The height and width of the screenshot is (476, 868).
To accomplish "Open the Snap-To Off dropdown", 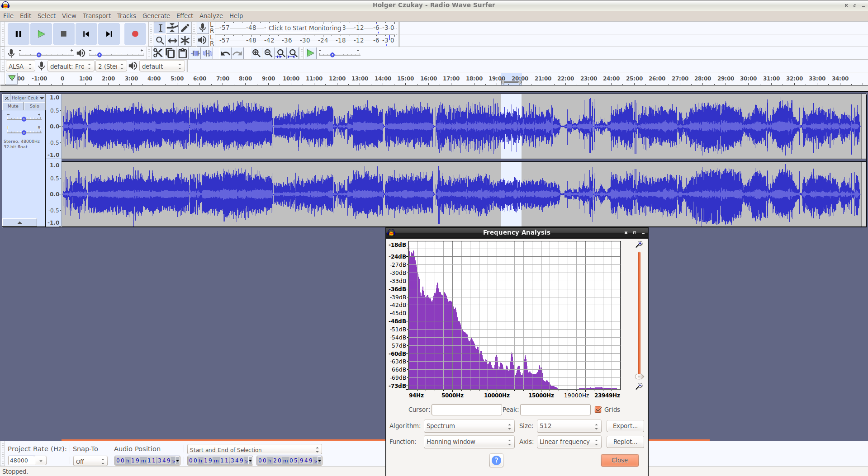I will pyautogui.click(x=90, y=461).
